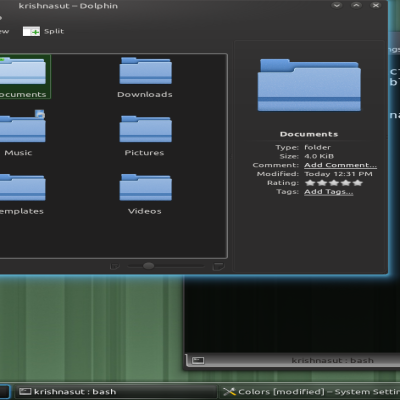Click the bold 'Documents' title in info panel

[x=309, y=134]
